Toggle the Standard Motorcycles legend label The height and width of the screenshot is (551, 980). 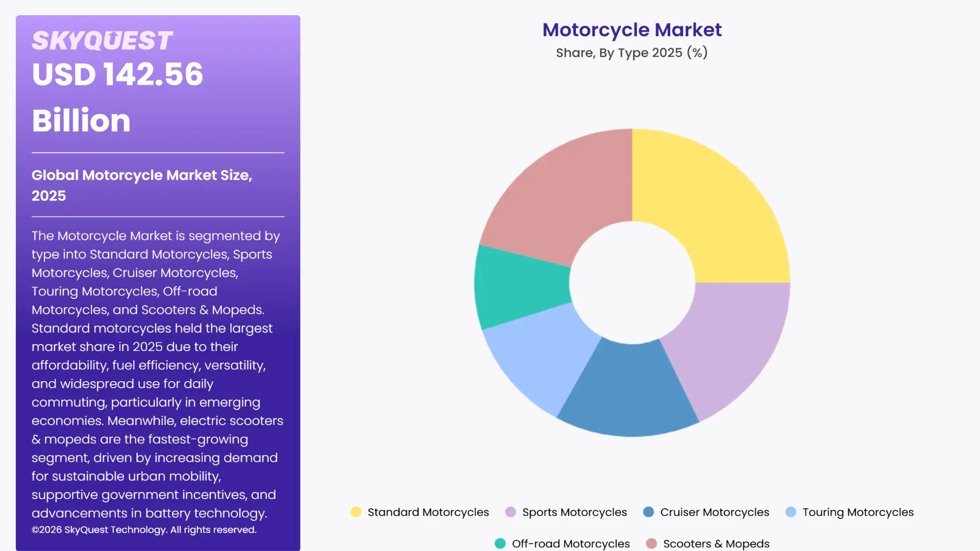click(428, 512)
